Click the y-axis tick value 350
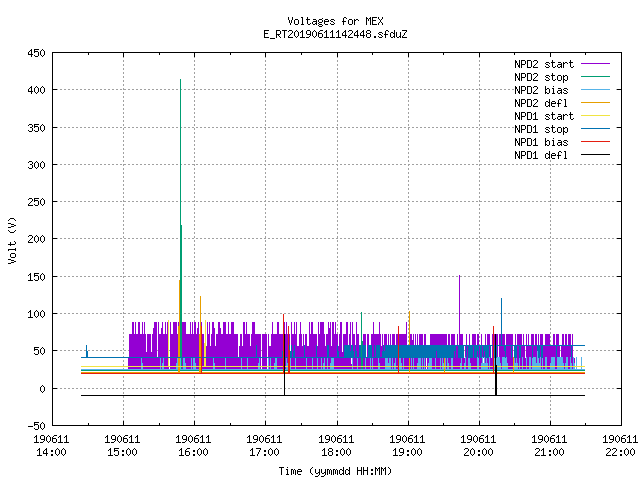Screen dimensions: 640x480 pos(36,128)
